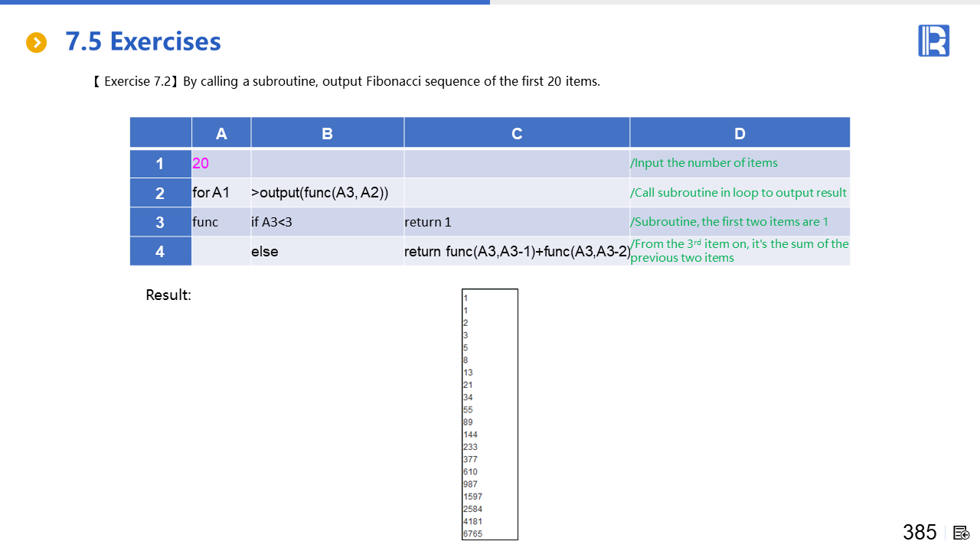
Task: Select column header A
Action: [221, 133]
